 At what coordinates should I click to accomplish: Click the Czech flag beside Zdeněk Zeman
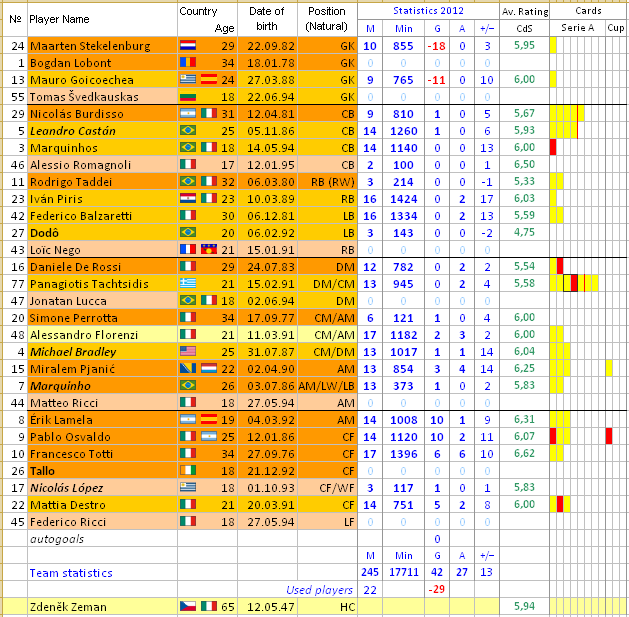[x=188, y=606]
